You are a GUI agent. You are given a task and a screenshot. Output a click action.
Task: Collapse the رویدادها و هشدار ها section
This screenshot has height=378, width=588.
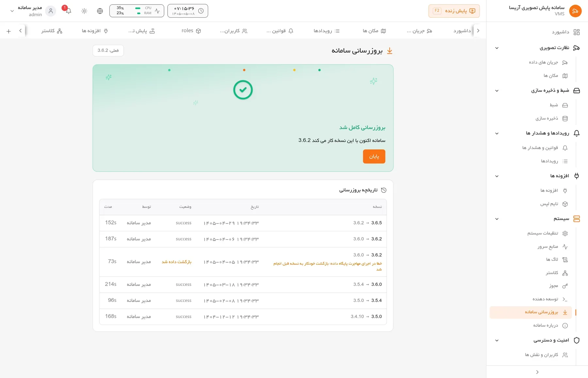click(x=497, y=133)
